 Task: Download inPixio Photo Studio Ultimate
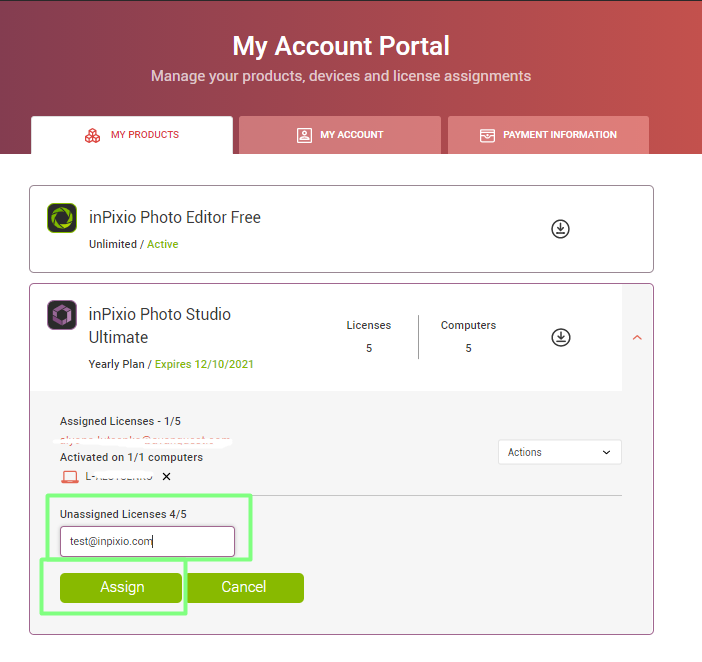(x=561, y=337)
